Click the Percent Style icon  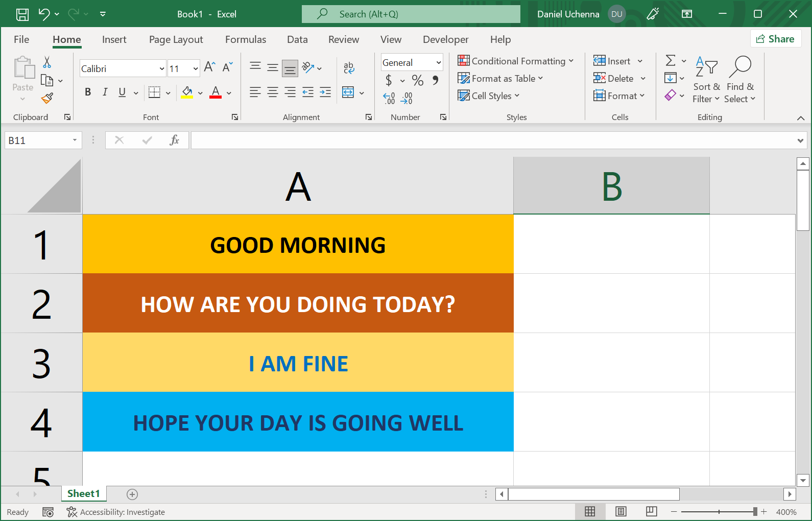[417, 80]
